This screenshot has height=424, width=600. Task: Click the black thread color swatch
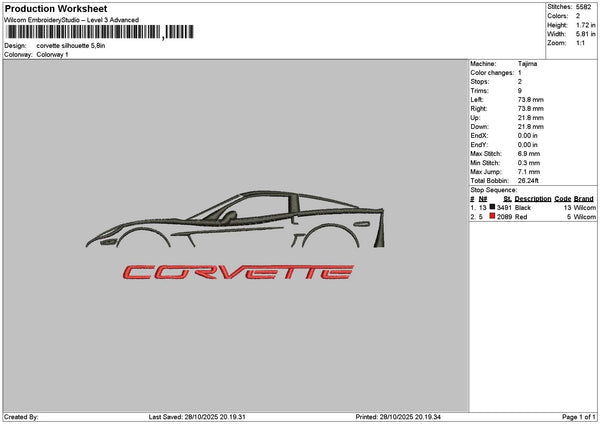[x=492, y=207]
